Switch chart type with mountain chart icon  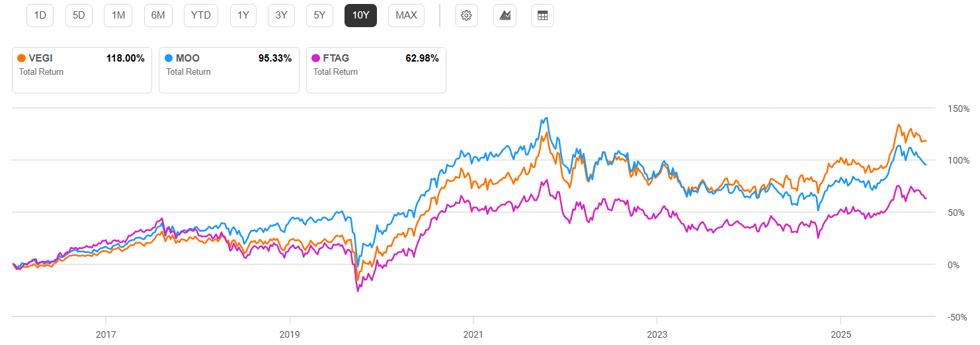[505, 15]
